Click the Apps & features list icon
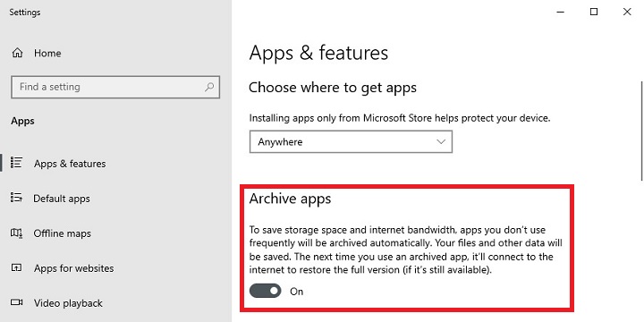 pos(16,163)
